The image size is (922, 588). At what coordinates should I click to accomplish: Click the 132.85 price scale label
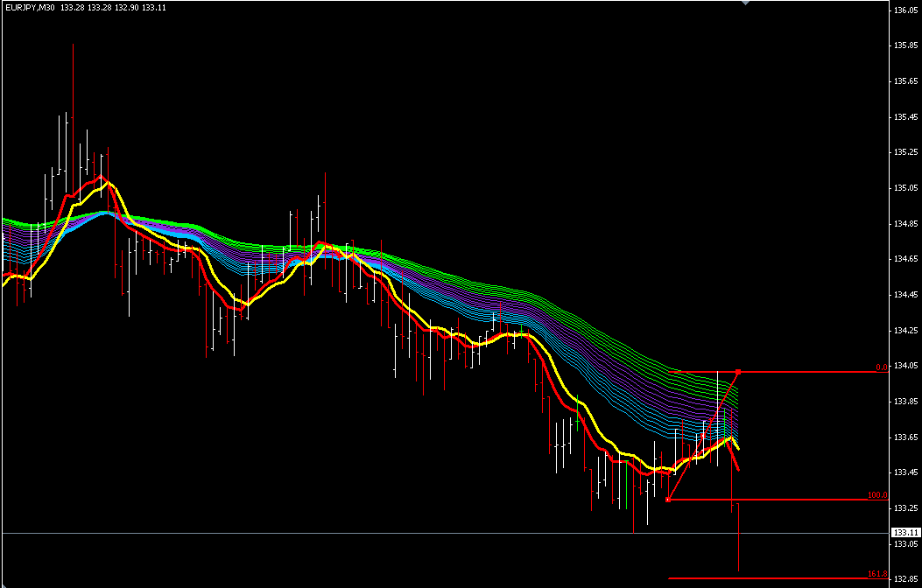click(x=905, y=580)
